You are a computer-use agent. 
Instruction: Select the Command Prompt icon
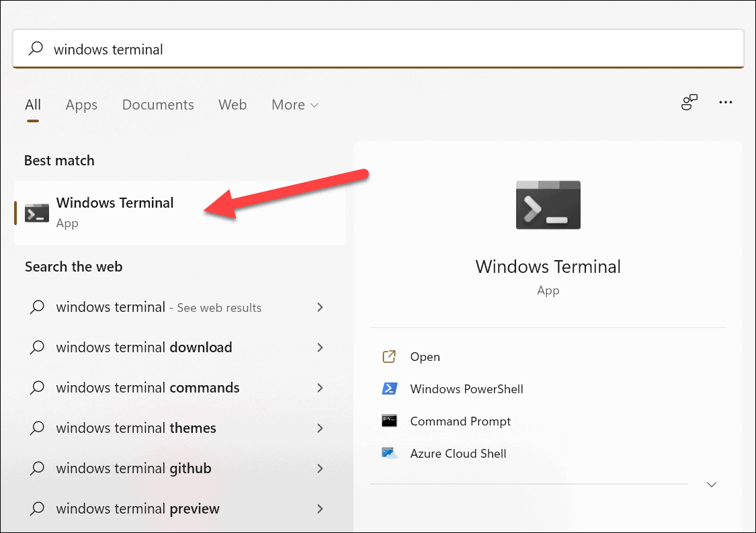coord(390,421)
